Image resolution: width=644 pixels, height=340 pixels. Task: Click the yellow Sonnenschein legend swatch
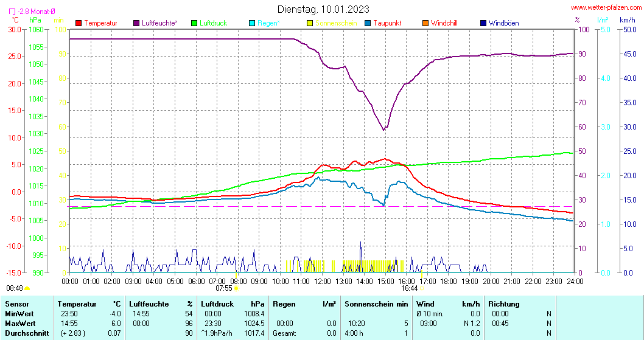[x=310, y=23]
